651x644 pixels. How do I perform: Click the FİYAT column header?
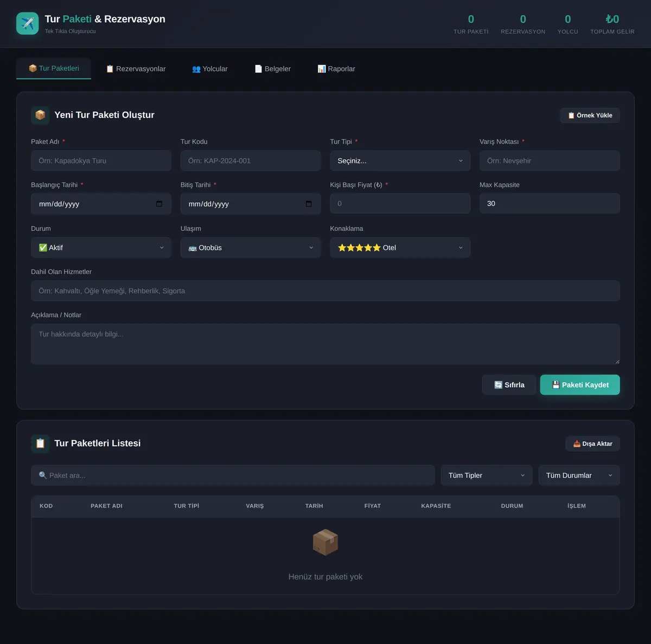[373, 506]
